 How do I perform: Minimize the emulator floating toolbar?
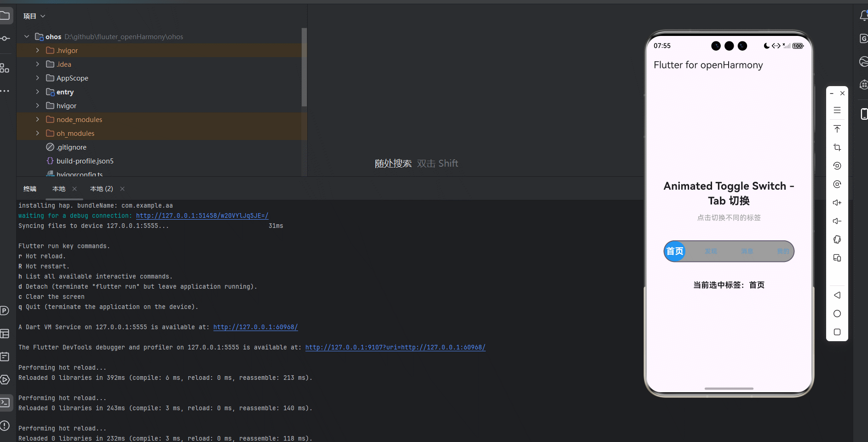coord(832,93)
